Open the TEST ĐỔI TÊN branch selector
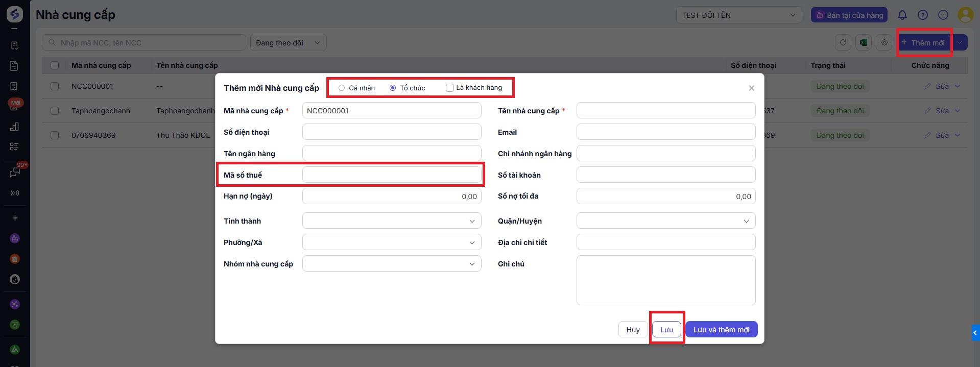This screenshot has height=367, width=980. (739, 15)
